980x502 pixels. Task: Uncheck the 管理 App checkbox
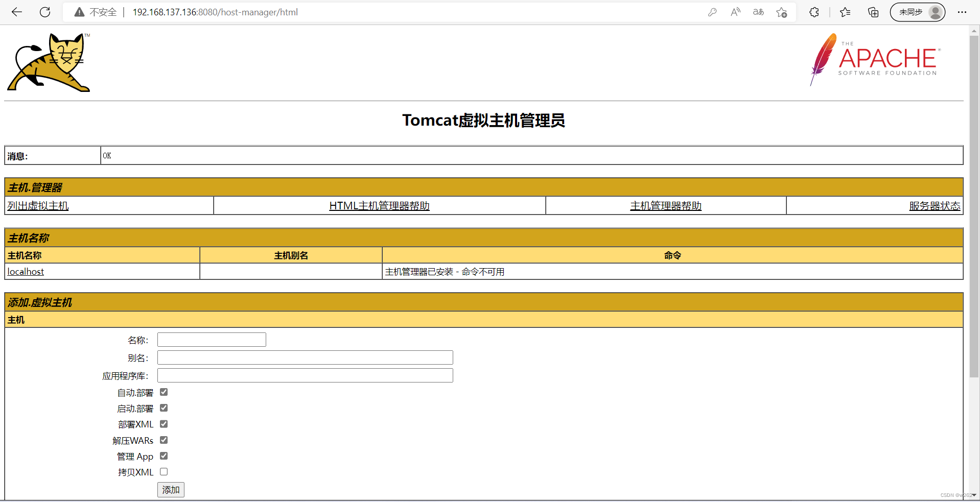click(x=164, y=456)
